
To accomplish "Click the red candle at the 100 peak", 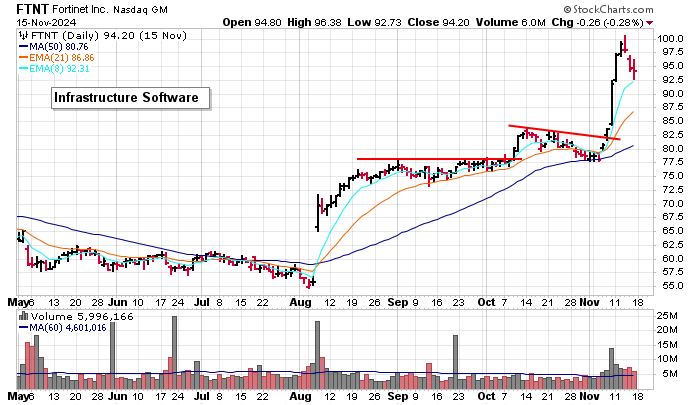I will click(625, 44).
